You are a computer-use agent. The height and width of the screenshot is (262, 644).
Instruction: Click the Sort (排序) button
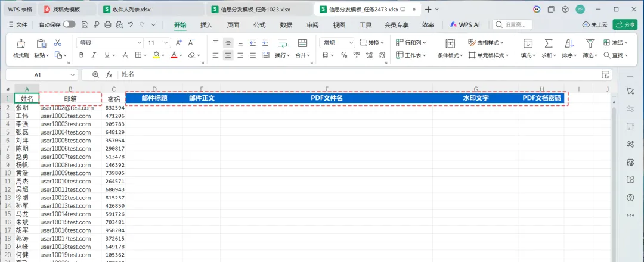569,48
